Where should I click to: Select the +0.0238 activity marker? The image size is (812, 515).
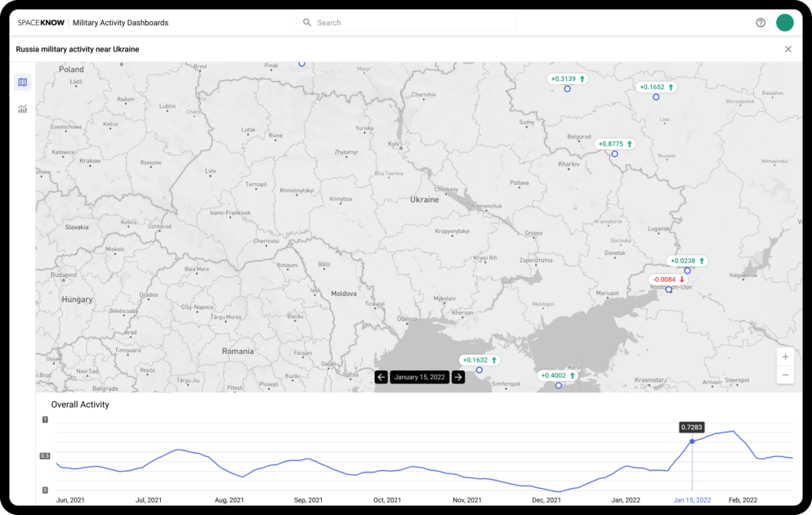[x=686, y=260]
